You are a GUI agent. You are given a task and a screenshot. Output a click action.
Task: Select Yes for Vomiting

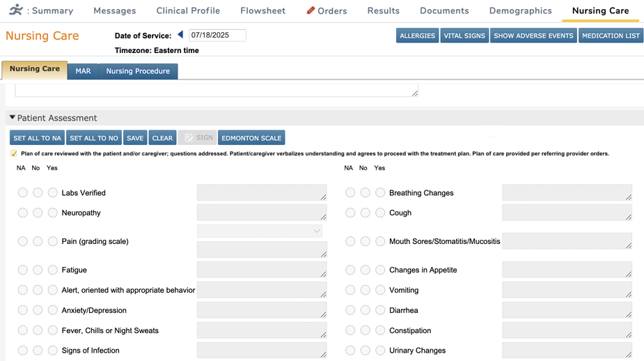click(380, 290)
